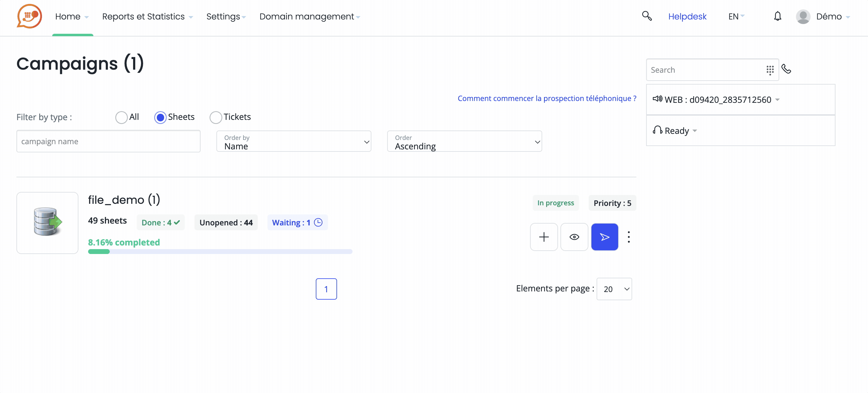The height and width of the screenshot is (393, 868).
Task: Click the search magnifier icon
Action: click(646, 15)
